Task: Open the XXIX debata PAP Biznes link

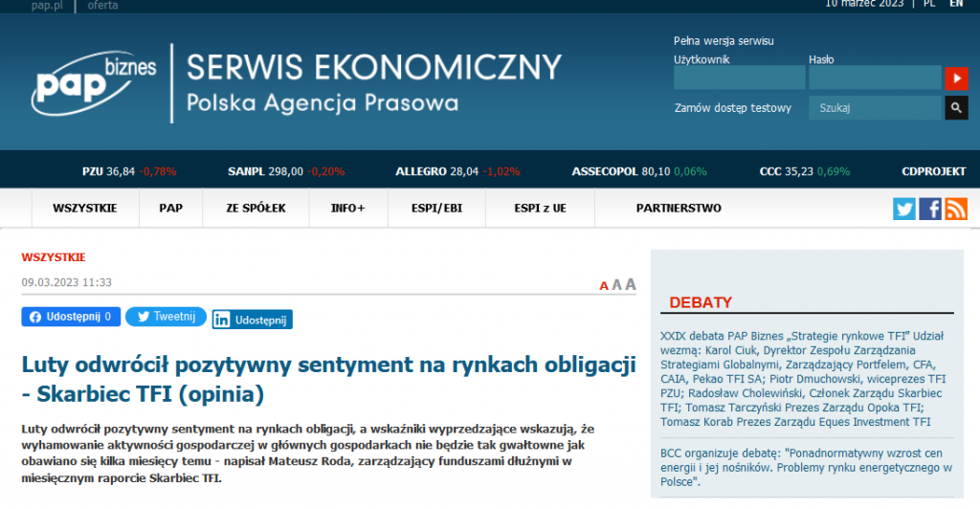Action: coord(804,379)
